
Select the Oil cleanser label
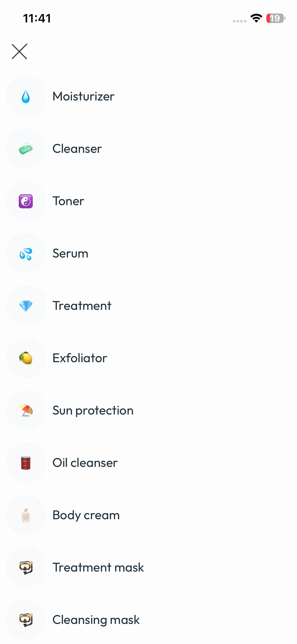85,463
